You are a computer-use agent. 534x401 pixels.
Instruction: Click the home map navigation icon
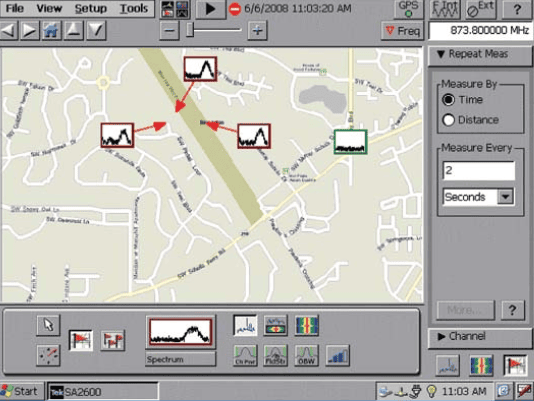[x=51, y=31]
